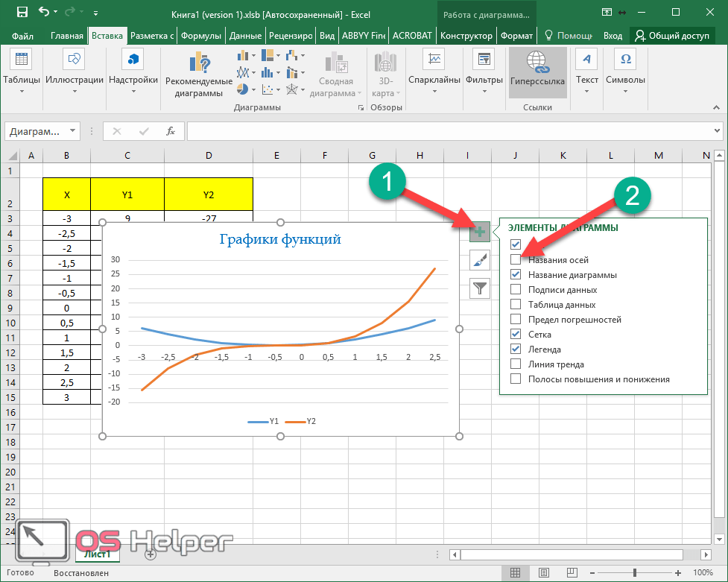Click the Гиперссылка icon in ribbon
The width and height of the screenshot is (728, 582).
(x=537, y=65)
